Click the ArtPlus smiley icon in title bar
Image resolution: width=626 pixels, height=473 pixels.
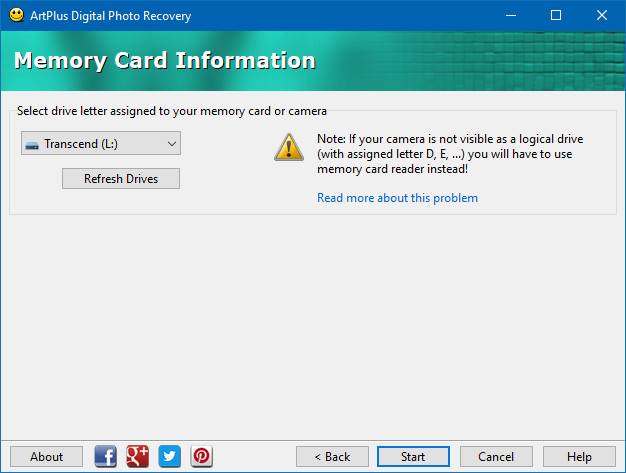pyautogui.click(x=15, y=16)
